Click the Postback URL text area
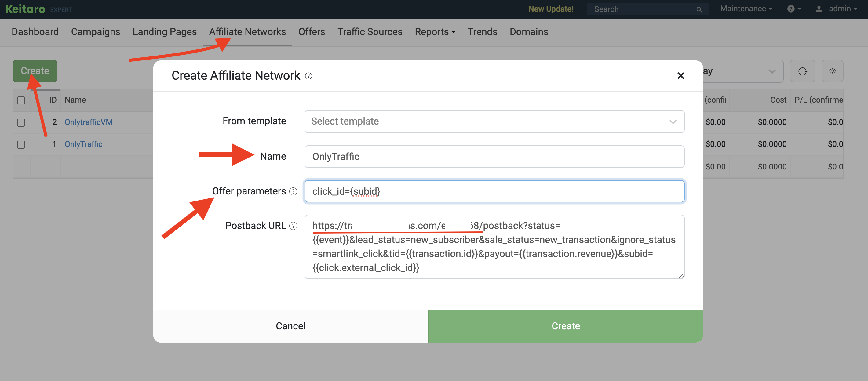Viewport: 868px width, 381px height. [x=494, y=247]
